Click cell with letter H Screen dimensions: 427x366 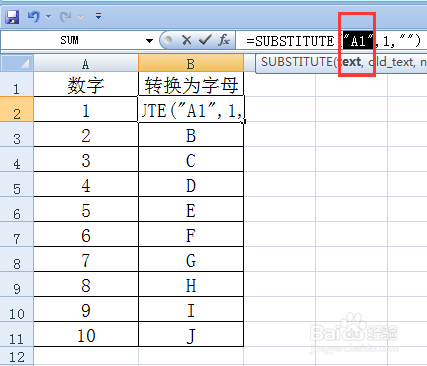pos(191,284)
